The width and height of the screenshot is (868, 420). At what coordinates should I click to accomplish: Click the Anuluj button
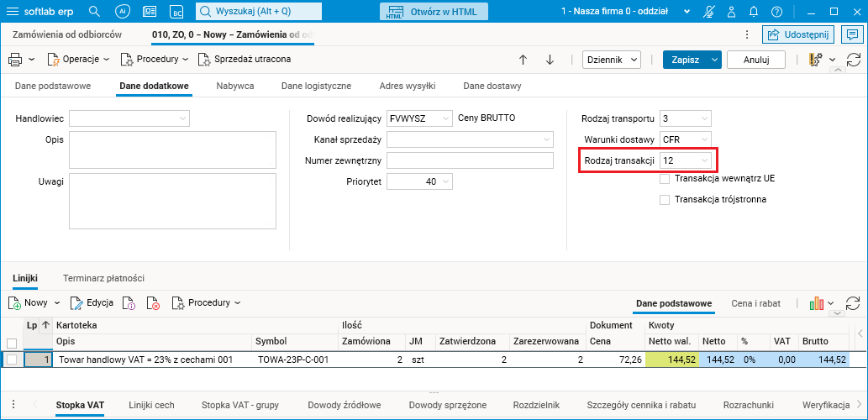tap(755, 60)
